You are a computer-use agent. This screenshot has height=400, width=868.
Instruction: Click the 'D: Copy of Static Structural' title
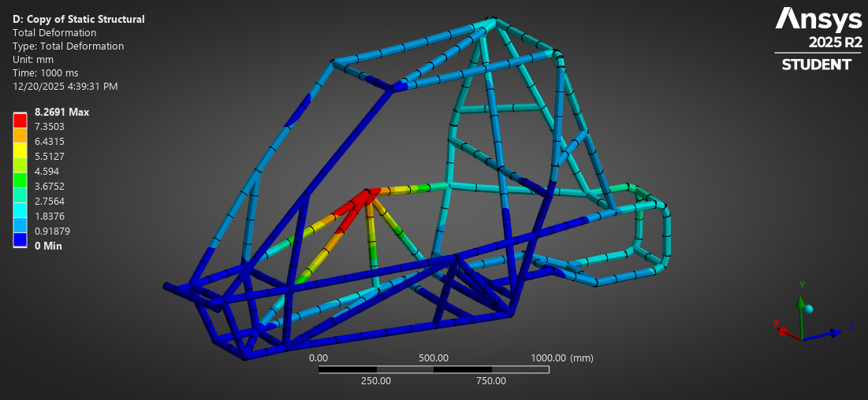[79, 20]
